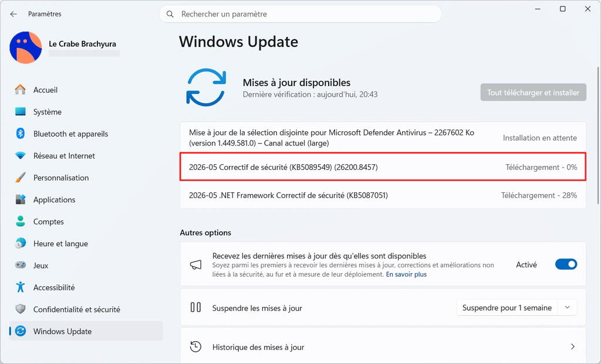
Task: Open Historique des mises à jour chevron
Action: (x=573, y=347)
